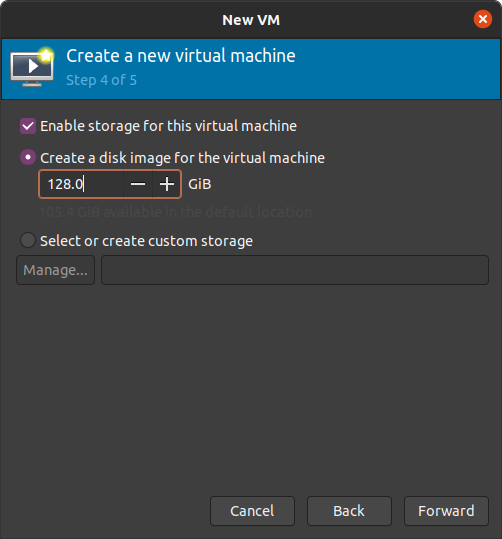Click the New VM title bar

point(251,20)
